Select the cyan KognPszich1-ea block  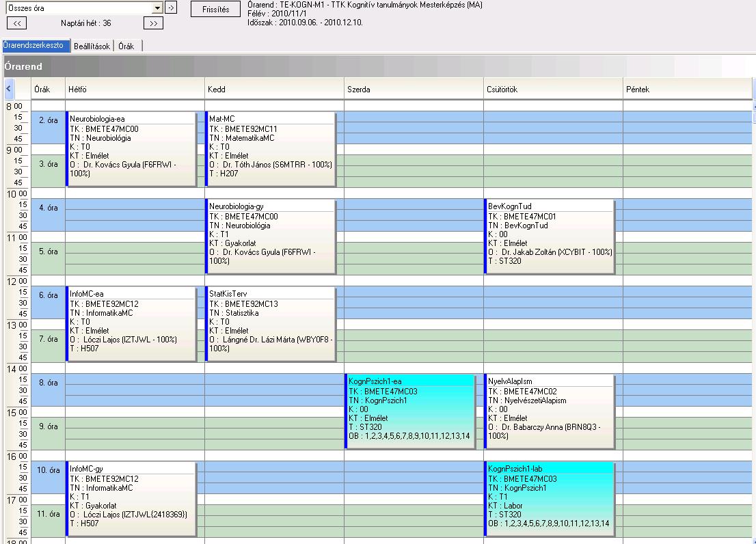pyautogui.click(x=410, y=411)
